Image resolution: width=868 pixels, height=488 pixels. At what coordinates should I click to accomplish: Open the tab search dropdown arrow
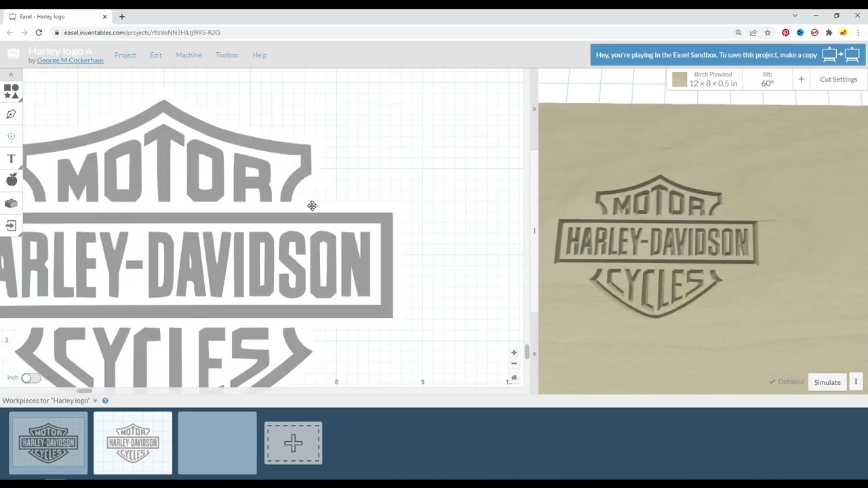tap(795, 16)
